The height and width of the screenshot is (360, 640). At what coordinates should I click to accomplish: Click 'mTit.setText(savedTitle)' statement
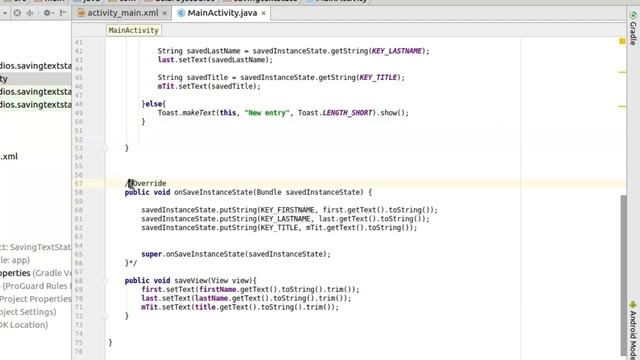209,87
